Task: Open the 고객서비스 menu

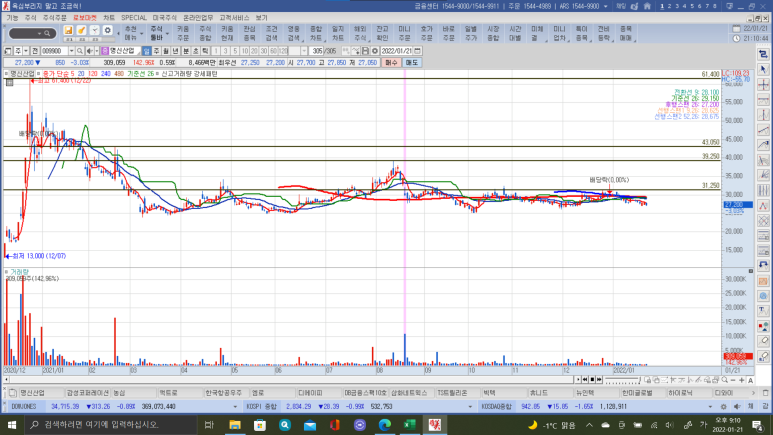Action: click(x=234, y=18)
